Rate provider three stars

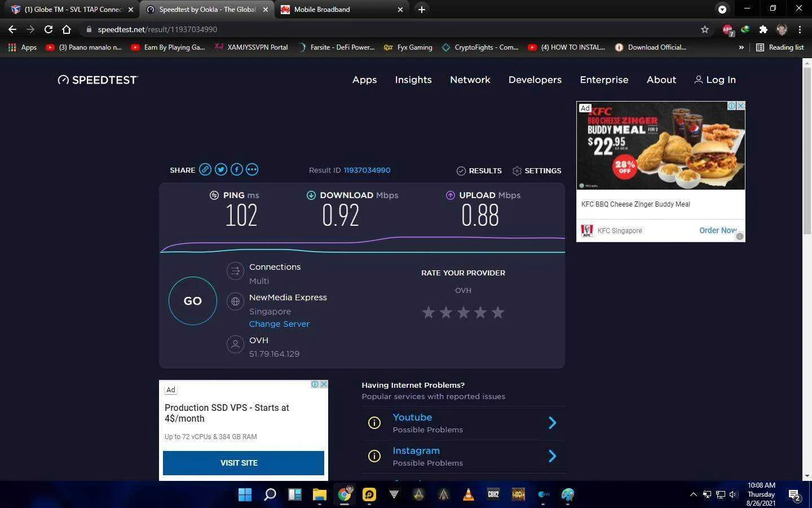[463, 312]
